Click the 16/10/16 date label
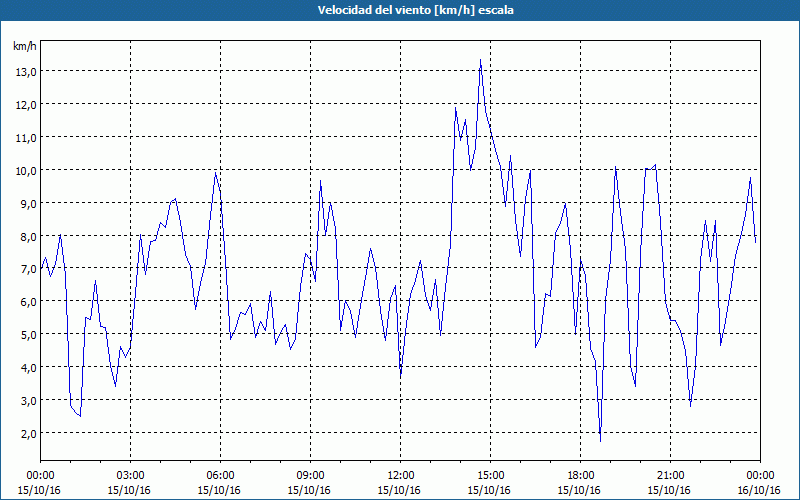This screenshot has height=500, width=800. 759,490
